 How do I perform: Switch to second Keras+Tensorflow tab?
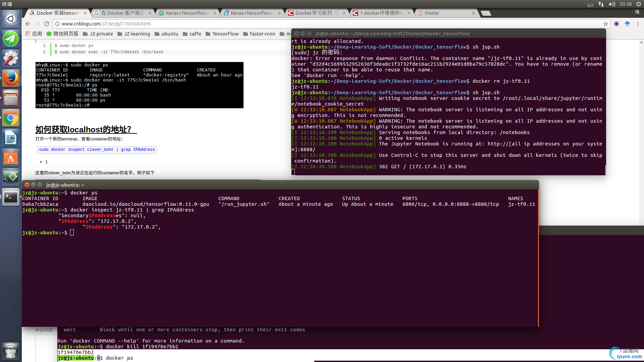(x=252, y=13)
